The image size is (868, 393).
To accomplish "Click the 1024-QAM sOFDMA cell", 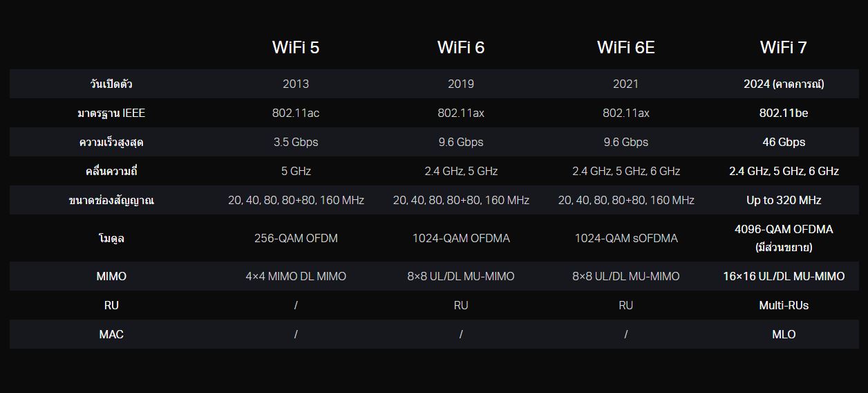I will coord(625,238).
